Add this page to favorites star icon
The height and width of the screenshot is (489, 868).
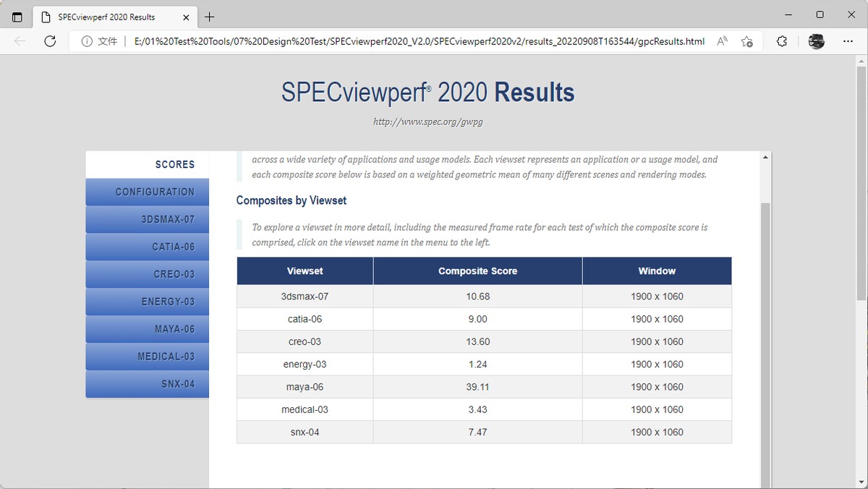747,41
